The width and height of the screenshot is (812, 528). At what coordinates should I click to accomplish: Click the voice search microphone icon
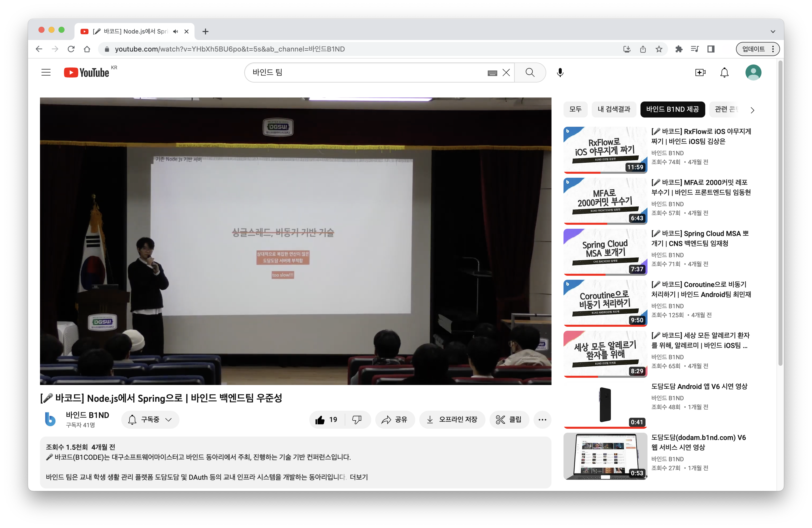click(560, 72)
